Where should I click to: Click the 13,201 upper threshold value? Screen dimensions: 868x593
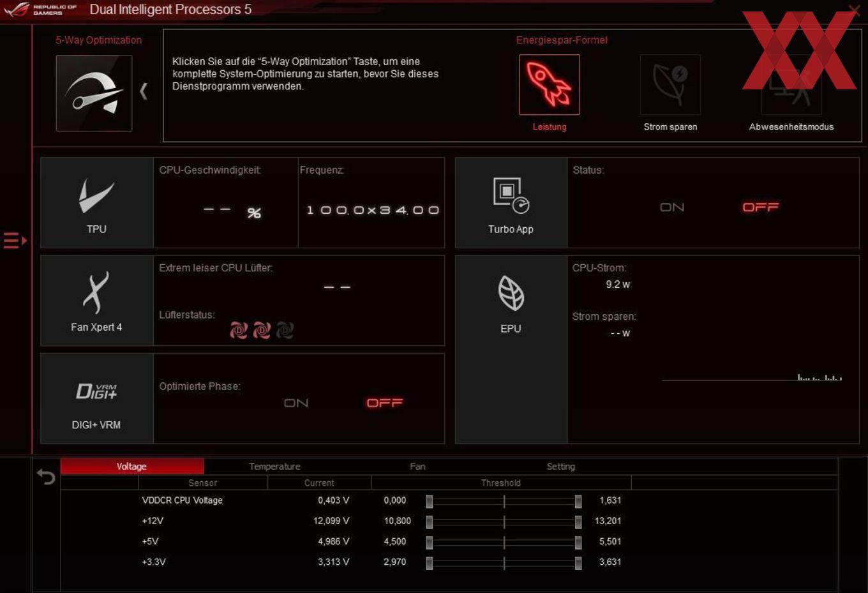click(x=608, y=521)
